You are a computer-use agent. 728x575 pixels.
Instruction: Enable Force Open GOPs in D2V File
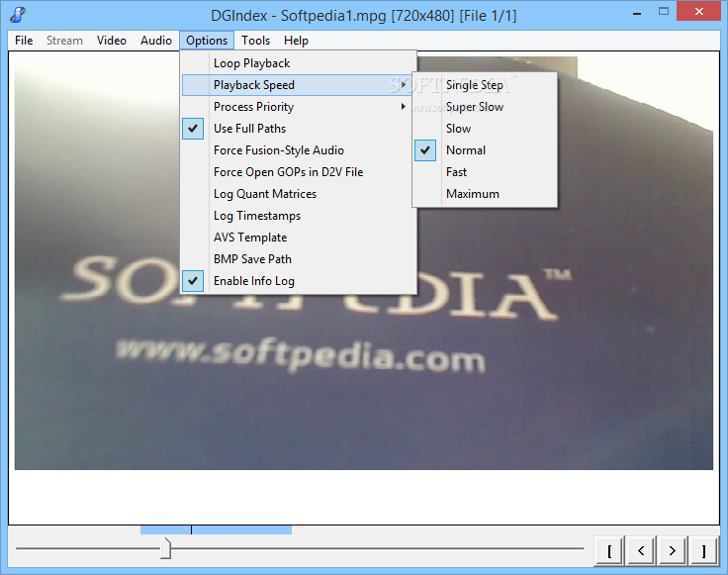tap(299, 172)
